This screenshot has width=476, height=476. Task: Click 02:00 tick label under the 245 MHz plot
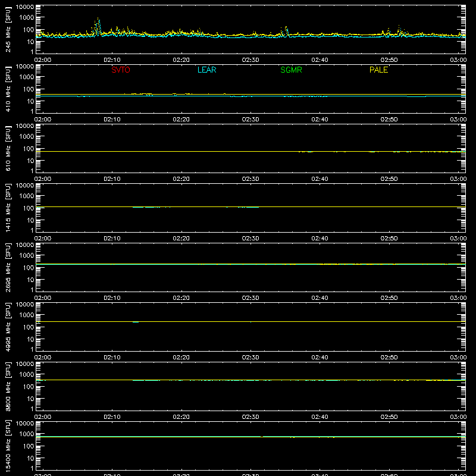click(x=43, y=60)
